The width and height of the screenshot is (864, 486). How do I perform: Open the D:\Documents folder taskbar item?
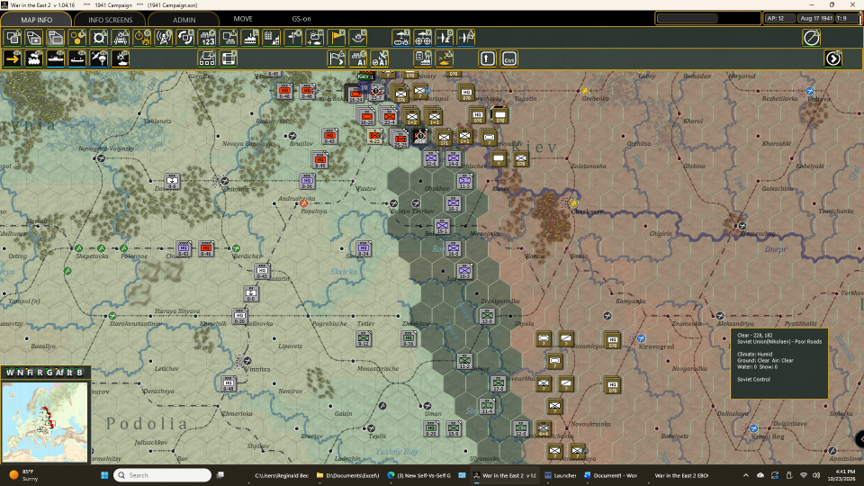tap(348, 475)
